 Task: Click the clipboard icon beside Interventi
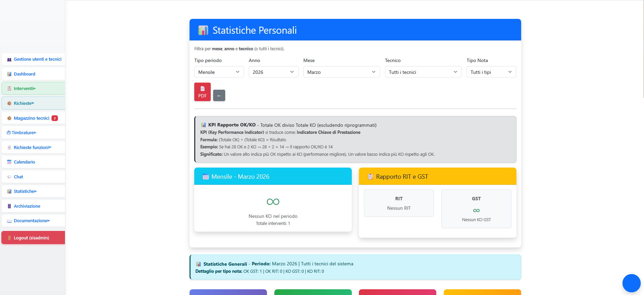pyautogui.click(x=9, y=89)
